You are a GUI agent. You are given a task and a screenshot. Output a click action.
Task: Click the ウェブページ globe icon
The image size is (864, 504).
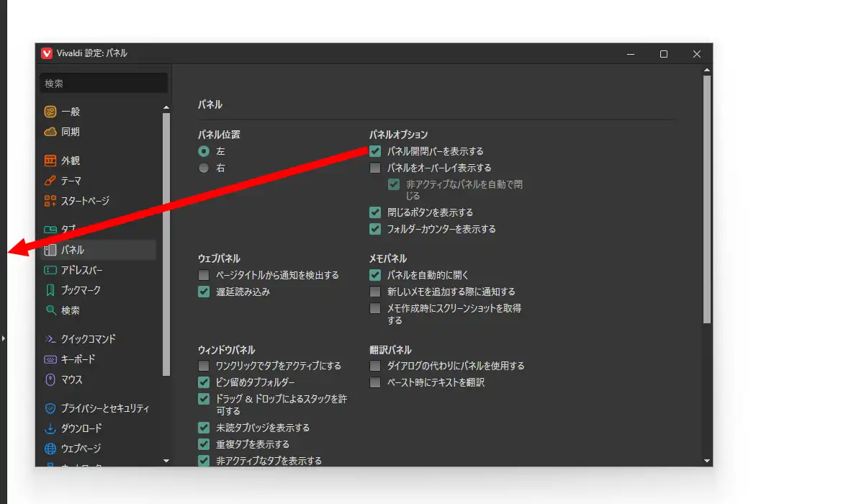click(50, 449)
